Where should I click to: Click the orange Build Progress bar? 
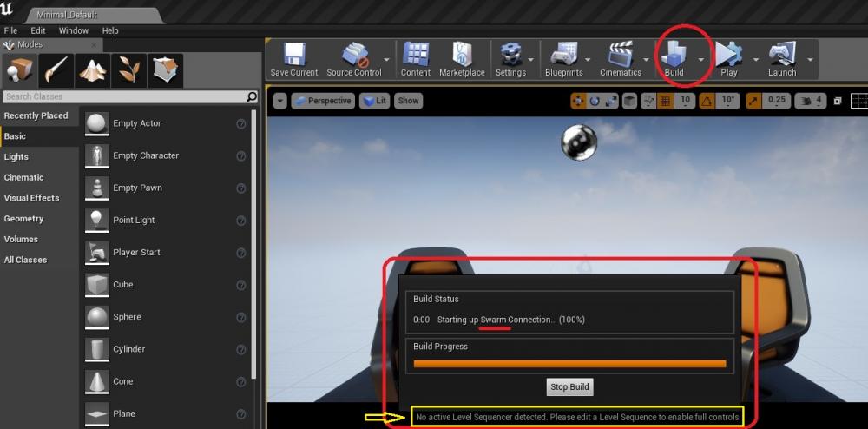[x=569, y=364]
